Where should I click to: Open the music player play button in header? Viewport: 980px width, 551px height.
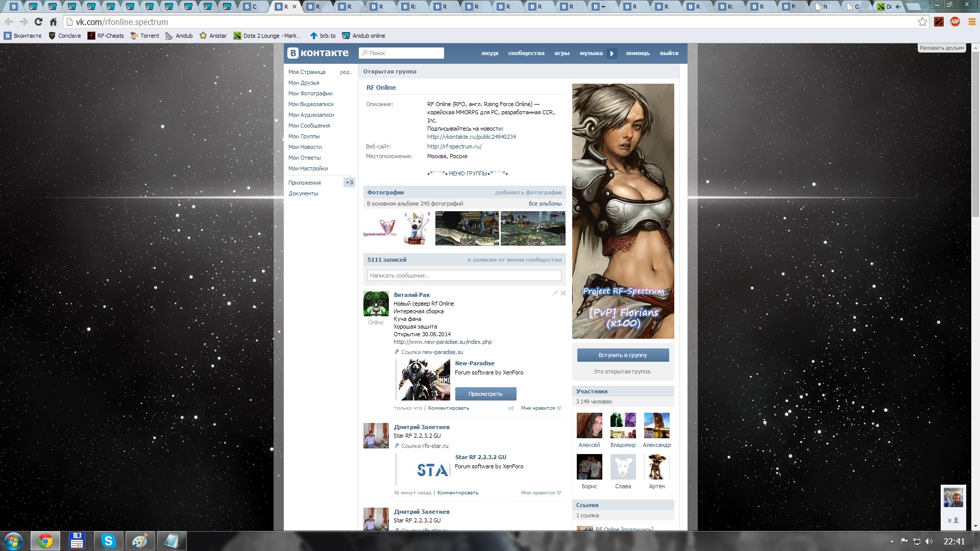[x=612, y=53]
